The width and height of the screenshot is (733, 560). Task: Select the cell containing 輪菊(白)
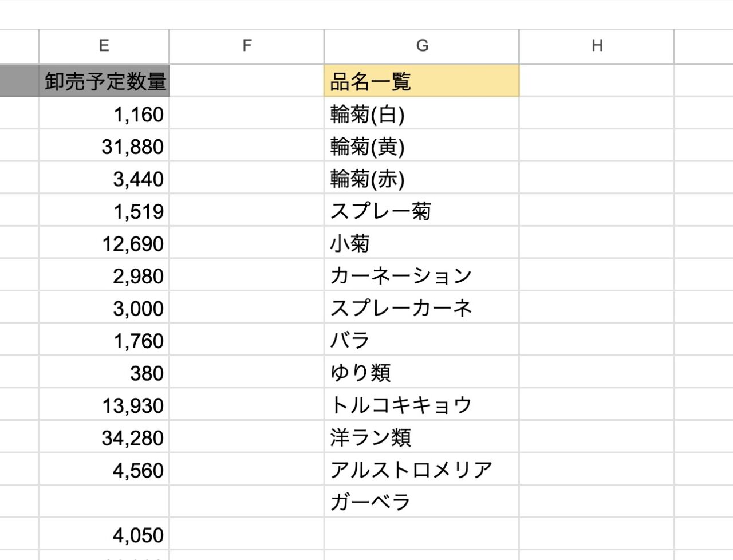click(x=422, y=114)
